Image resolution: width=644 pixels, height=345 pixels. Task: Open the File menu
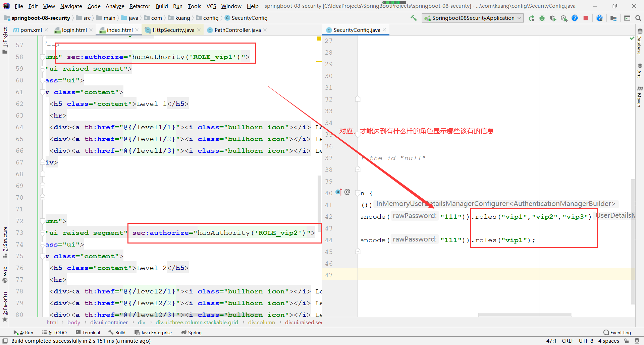point(19,6)
